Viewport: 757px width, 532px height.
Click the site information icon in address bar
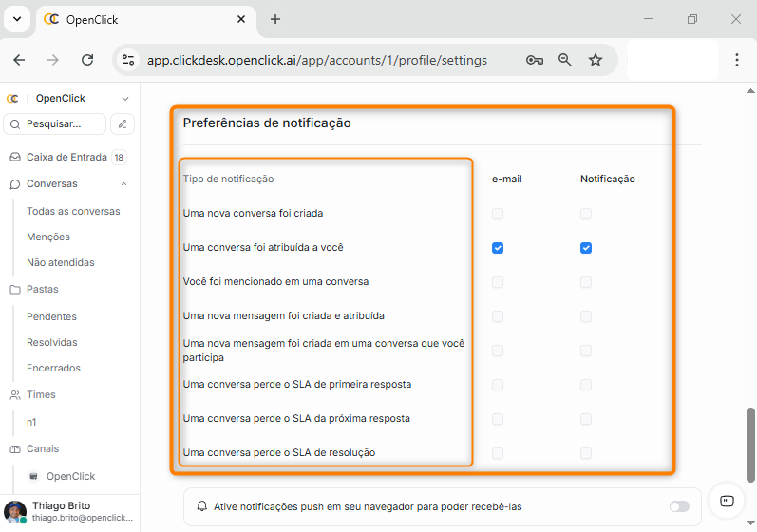tap(128, 60)
